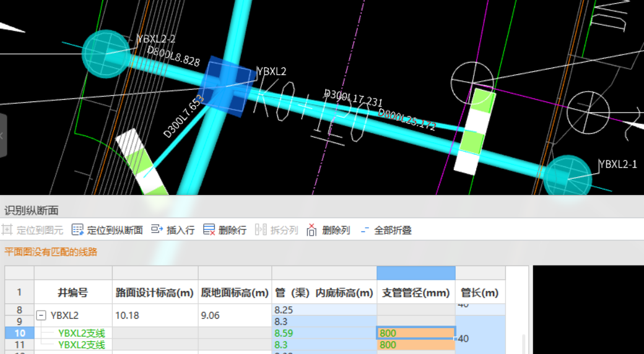
Task: Click the 定位到纵断面 toolbar label
Action: [x=115, y=230]
